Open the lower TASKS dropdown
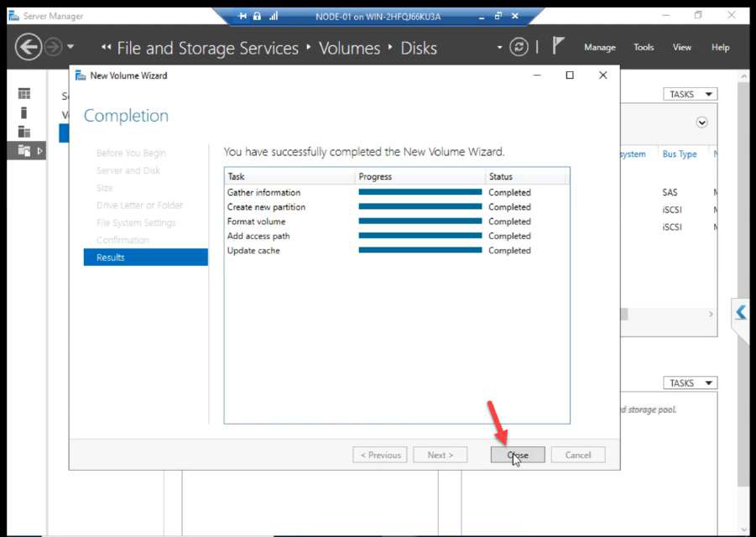 (691, 383)
